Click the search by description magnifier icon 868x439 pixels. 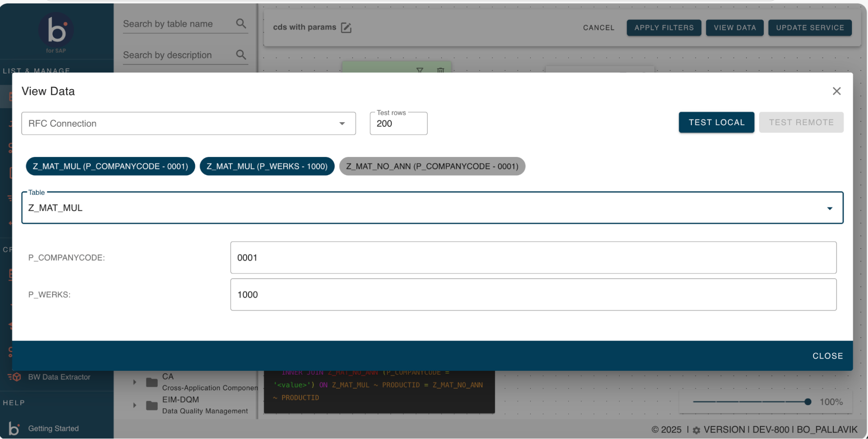click(241, 55)
